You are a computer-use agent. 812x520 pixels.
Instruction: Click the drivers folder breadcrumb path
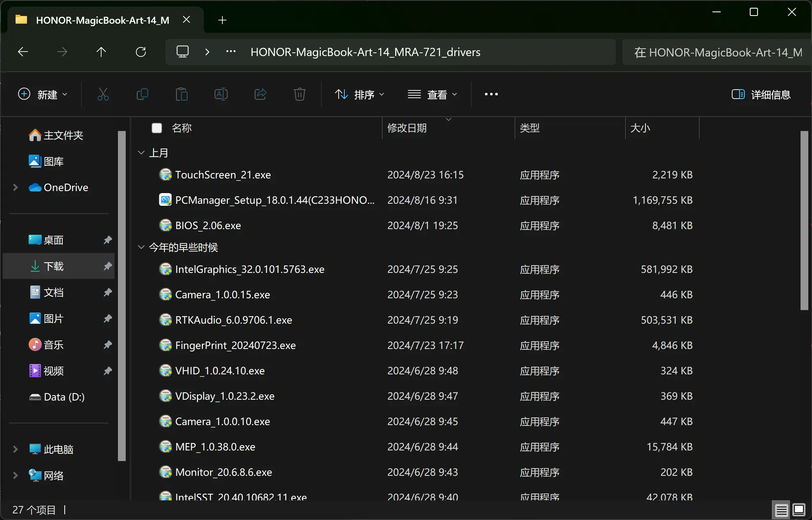365,52
